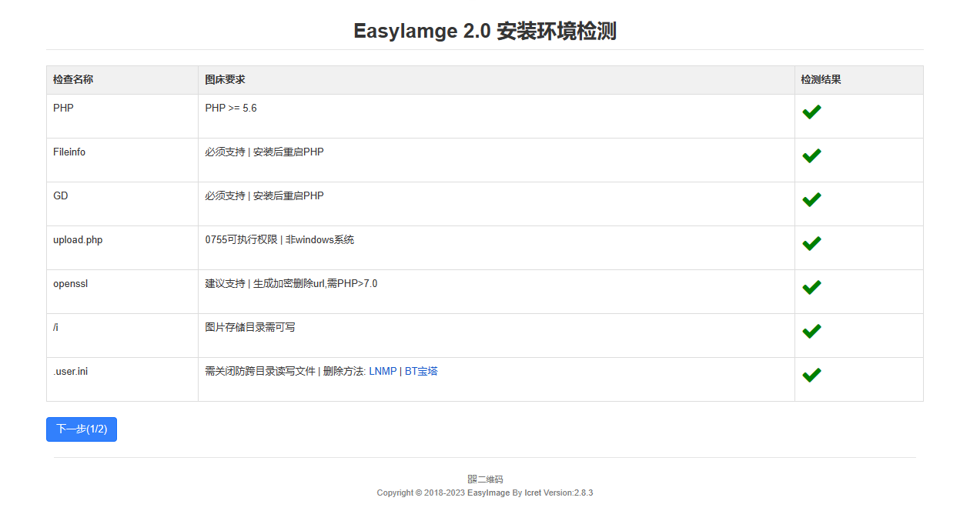Click the green checkmark for upload.php
Viewport: 980px width, 511px height.
[x=811, y=244]
